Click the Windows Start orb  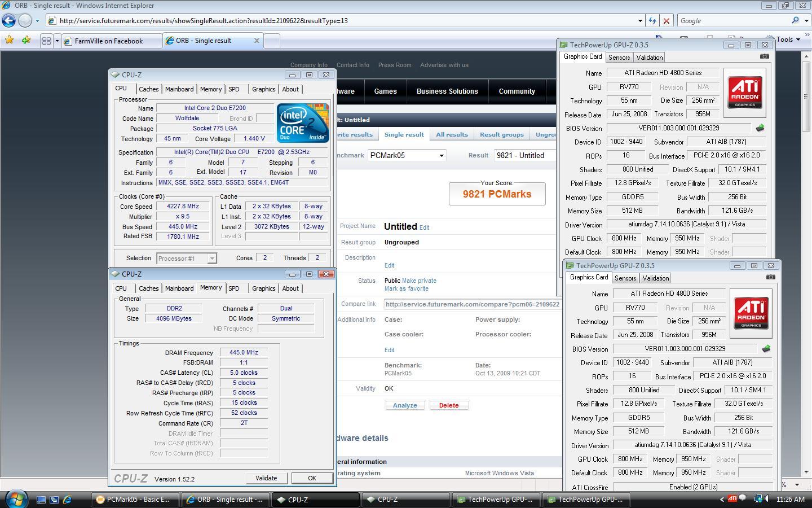pos(16,498)
